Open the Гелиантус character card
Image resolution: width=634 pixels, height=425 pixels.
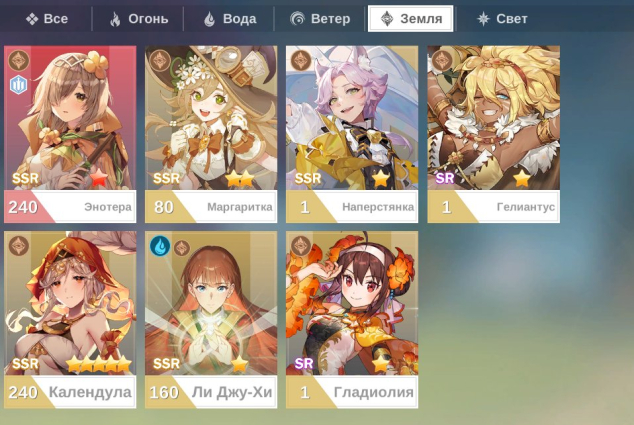[x=494, y=134]
